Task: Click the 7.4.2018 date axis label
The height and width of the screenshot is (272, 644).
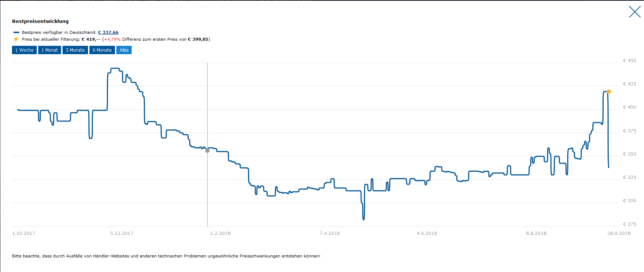Action: pyautogui.click(x=330, y=233)
